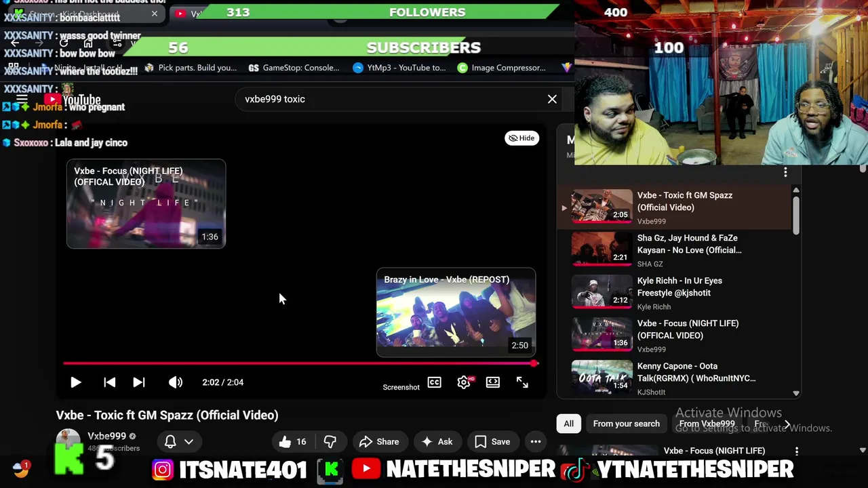Toggle closed captions CC button
This screenshot has height=488, width=868.
click(434, 382)
